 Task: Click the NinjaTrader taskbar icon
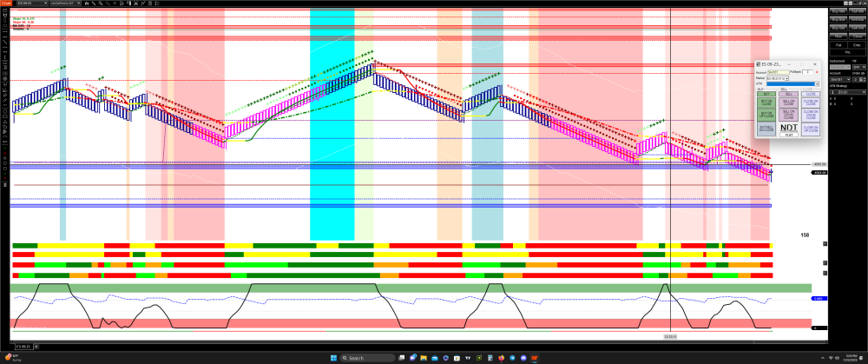click(x=534, y=358)
